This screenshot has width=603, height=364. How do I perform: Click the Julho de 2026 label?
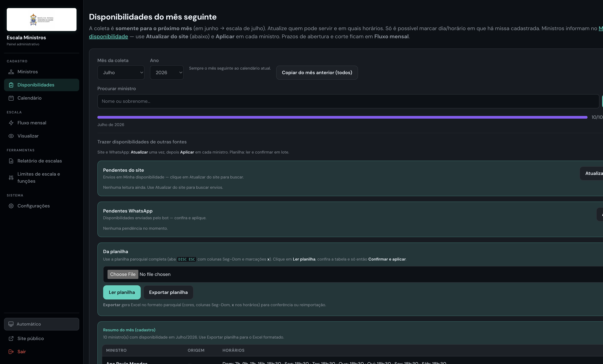[x=111, y=125]
